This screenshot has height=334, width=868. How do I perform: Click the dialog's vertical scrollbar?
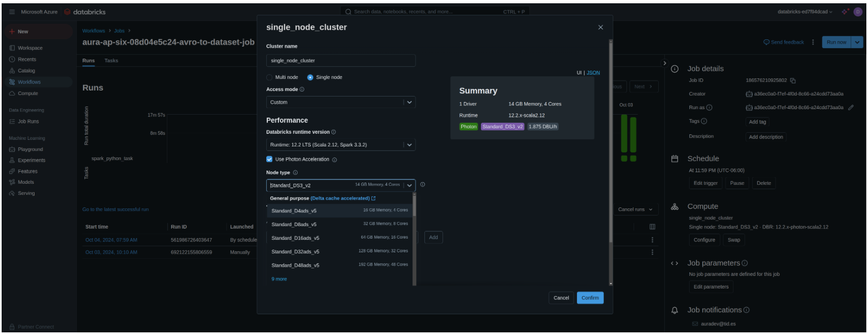click(611, 143)
